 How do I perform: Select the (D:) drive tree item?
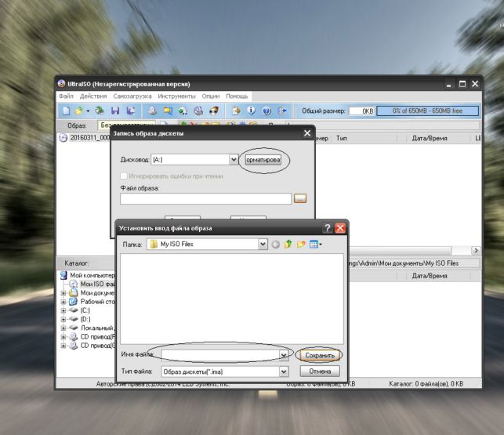(x=85, y=319)
